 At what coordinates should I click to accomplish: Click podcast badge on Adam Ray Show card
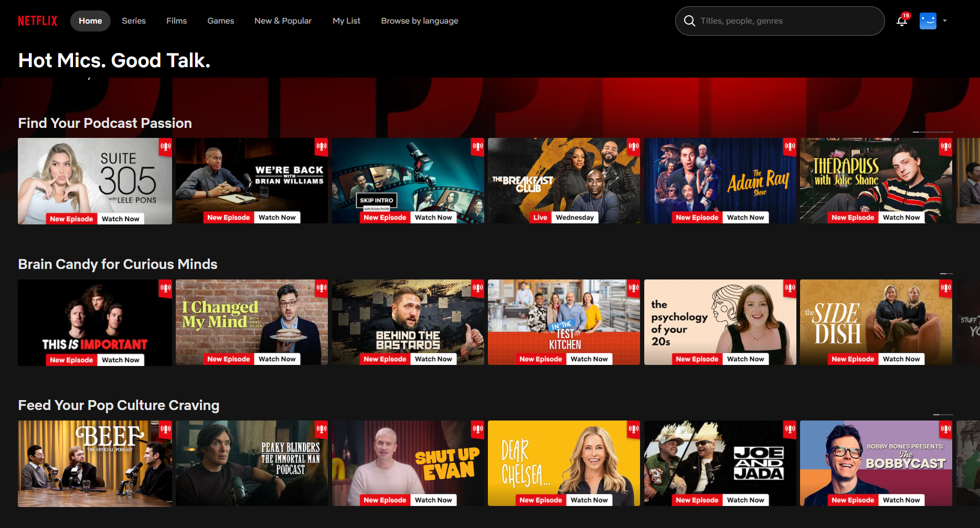tap(790, 146)
